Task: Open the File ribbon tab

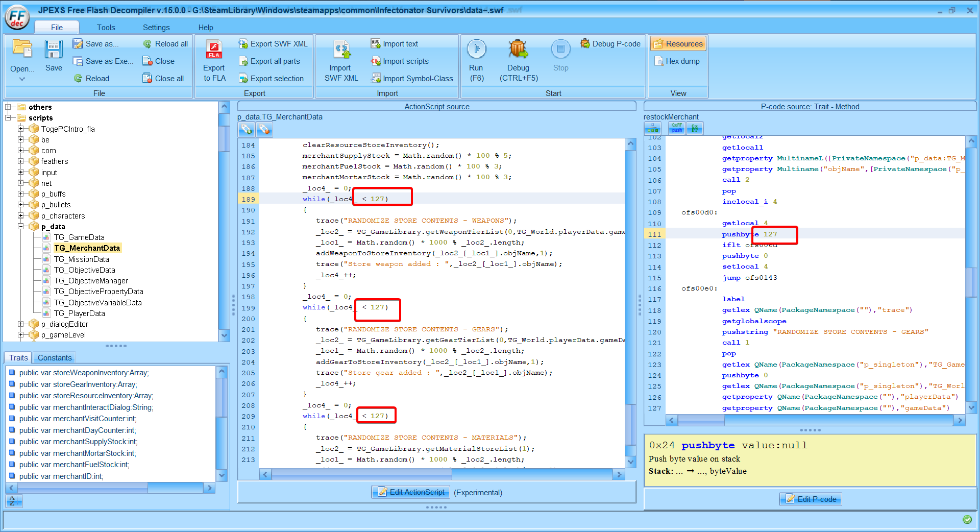Action: (x=57, y=28)
